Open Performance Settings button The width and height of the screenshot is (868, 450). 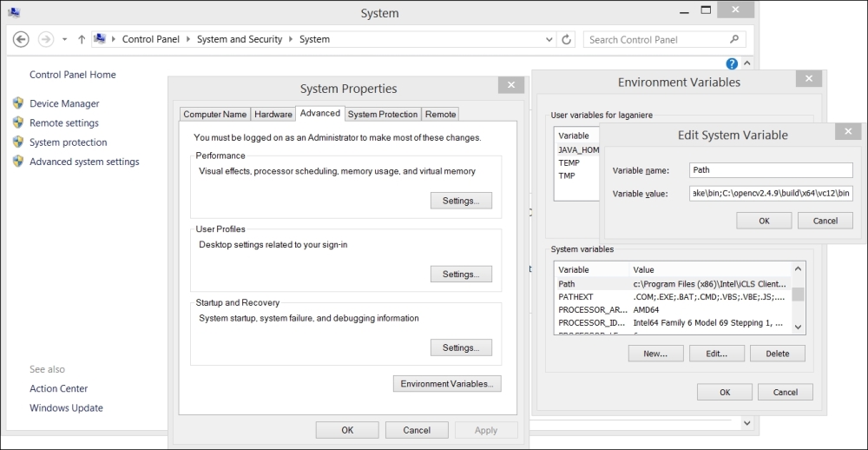(x=461, y=201)
